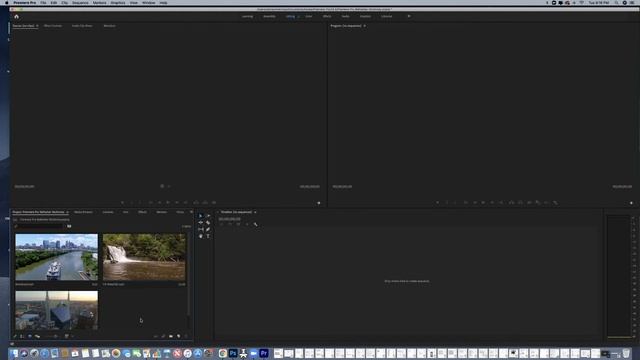
Task: Toggle Snap in Timeline
Action: coord(230,224)
